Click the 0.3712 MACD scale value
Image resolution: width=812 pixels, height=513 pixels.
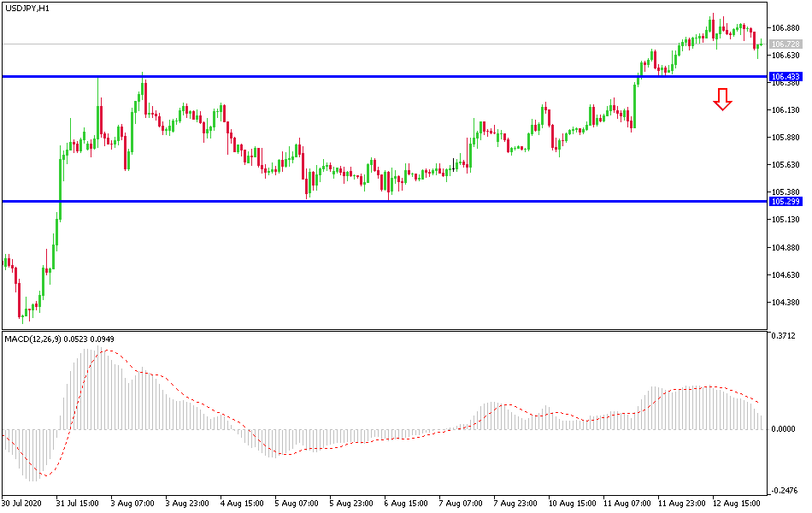[x=785, y=335]
